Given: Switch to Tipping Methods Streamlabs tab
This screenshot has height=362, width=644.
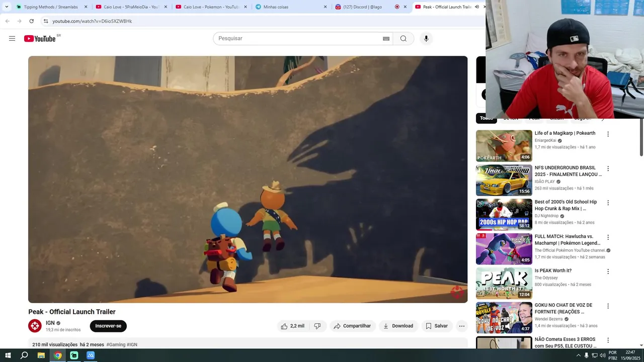Looking at the screenshot, I should [50, 7].
